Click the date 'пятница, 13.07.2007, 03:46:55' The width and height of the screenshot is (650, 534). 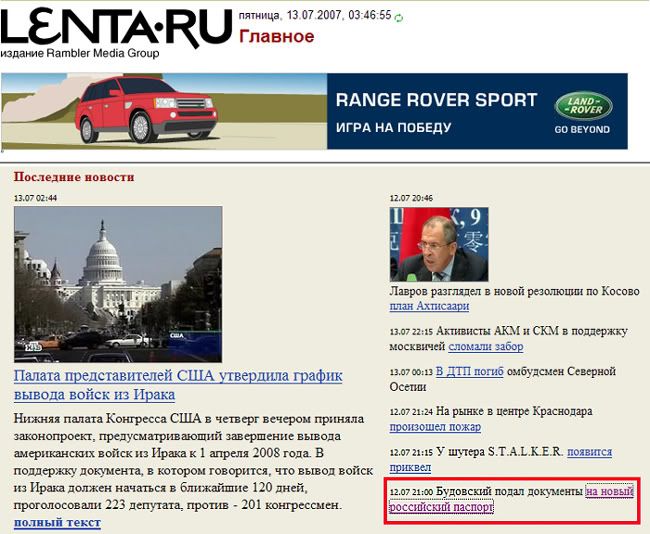pyautogui.click(x=315, y=15)
